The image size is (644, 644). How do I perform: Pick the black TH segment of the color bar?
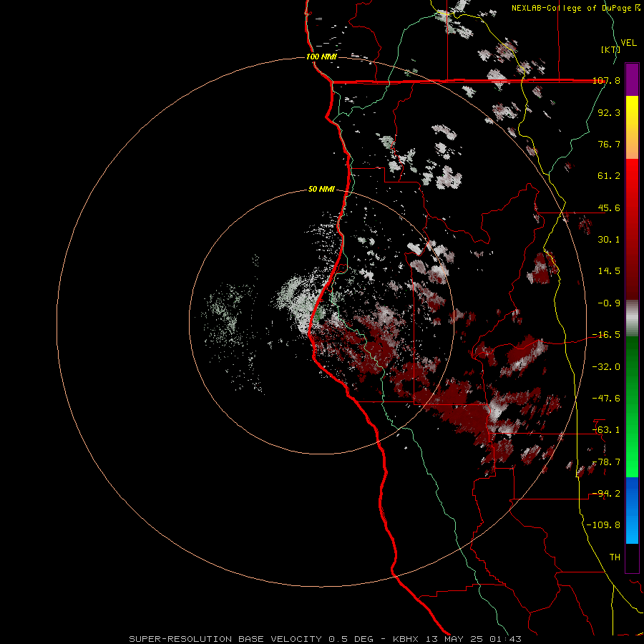click(x=632, y=558)
